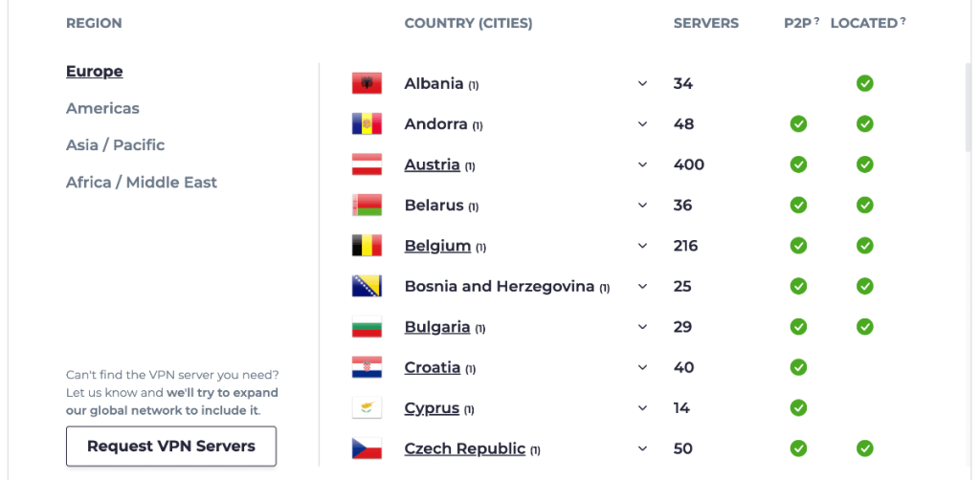Open the Belgium country link
The image size is (980, 480).
coord(437,246)
